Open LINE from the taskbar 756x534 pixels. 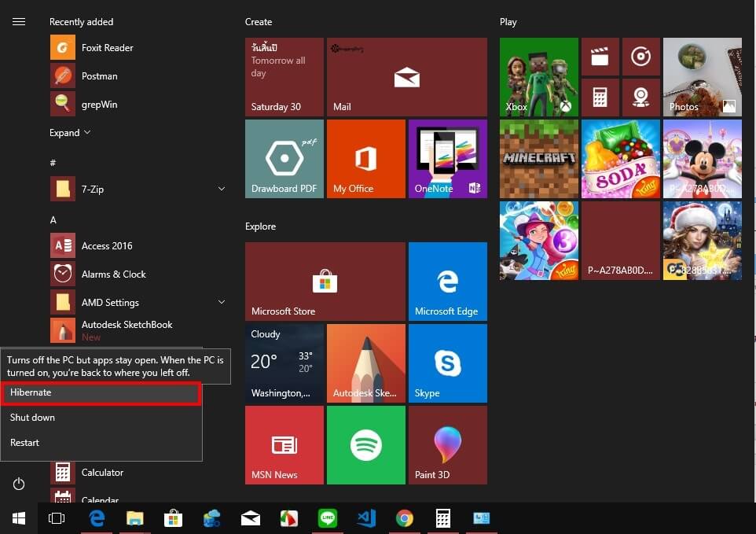[328, 518]
